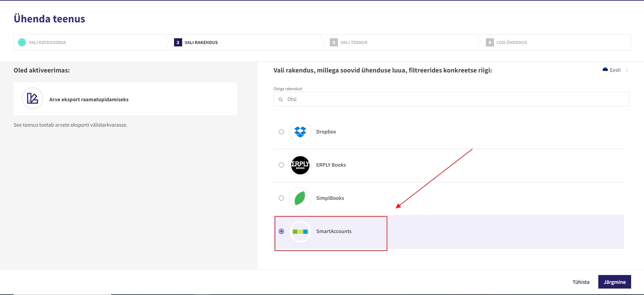Click the Tühista button
The width and height of the screenshot is (644, 295).
(581, 282)
